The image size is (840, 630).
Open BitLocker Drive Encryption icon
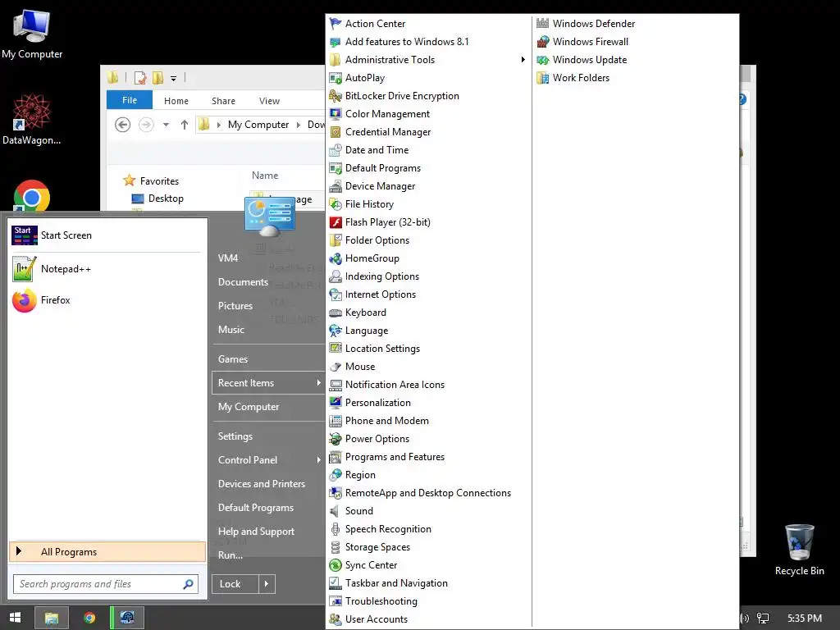point(336,96)
